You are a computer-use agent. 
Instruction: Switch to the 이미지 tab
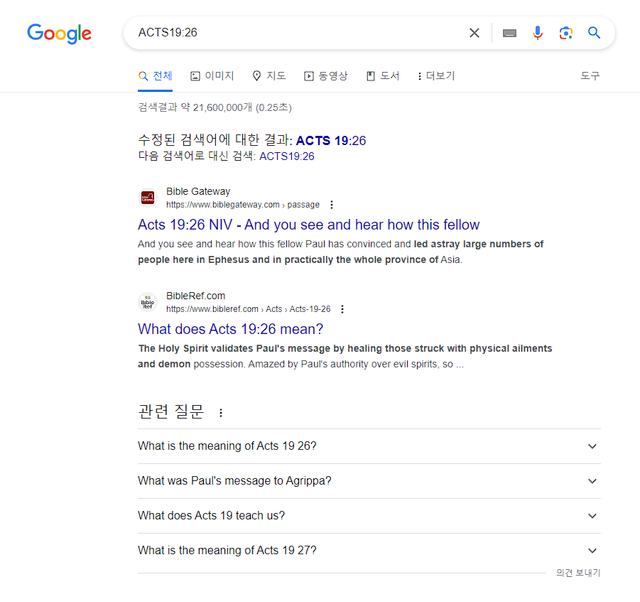click(x=212, y=76)
